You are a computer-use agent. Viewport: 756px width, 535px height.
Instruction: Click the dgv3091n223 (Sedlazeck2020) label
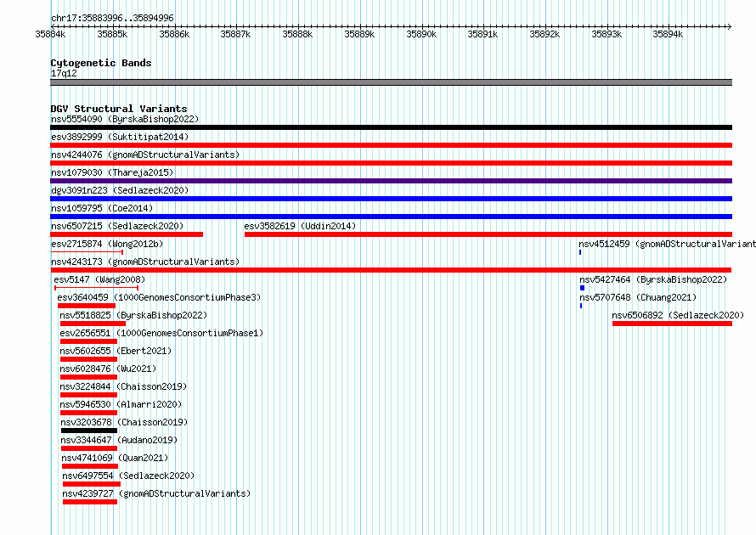(120, 190)
